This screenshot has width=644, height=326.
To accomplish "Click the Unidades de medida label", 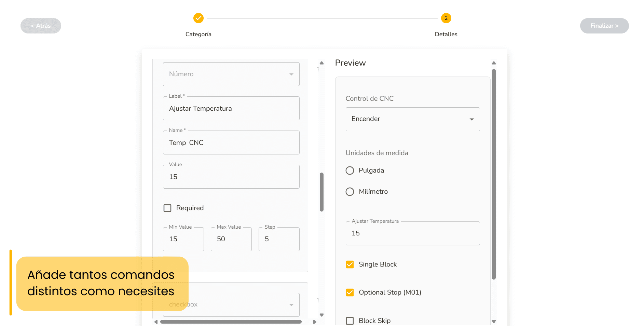I will 377,153.
